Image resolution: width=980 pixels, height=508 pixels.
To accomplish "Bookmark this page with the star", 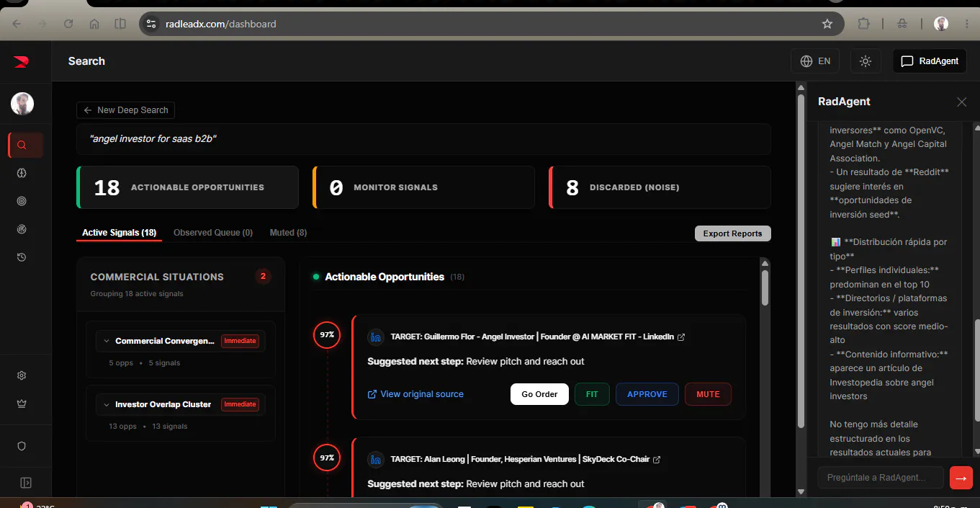I will pyautogui.click(x=827, y=24).
